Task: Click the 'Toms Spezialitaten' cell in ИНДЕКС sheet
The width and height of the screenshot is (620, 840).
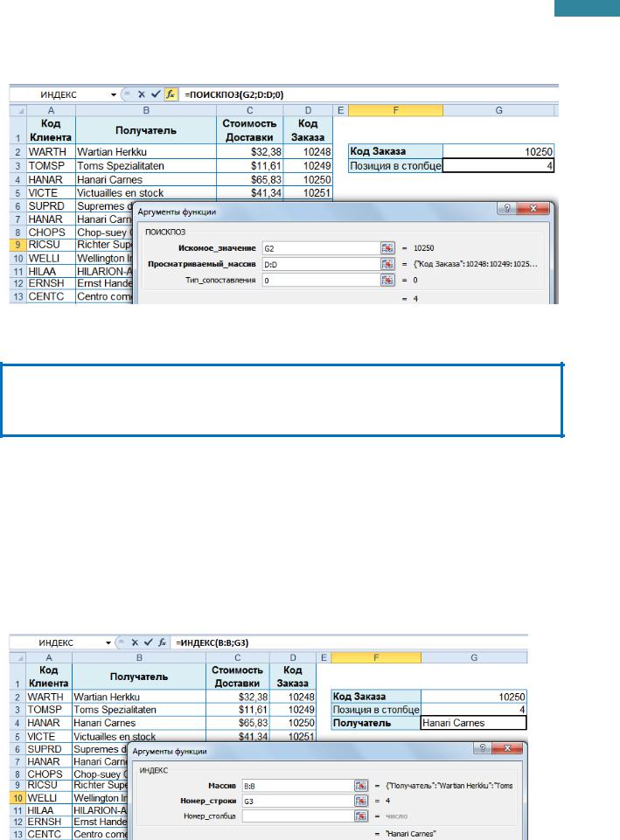Action: click(x=139, y=709)
